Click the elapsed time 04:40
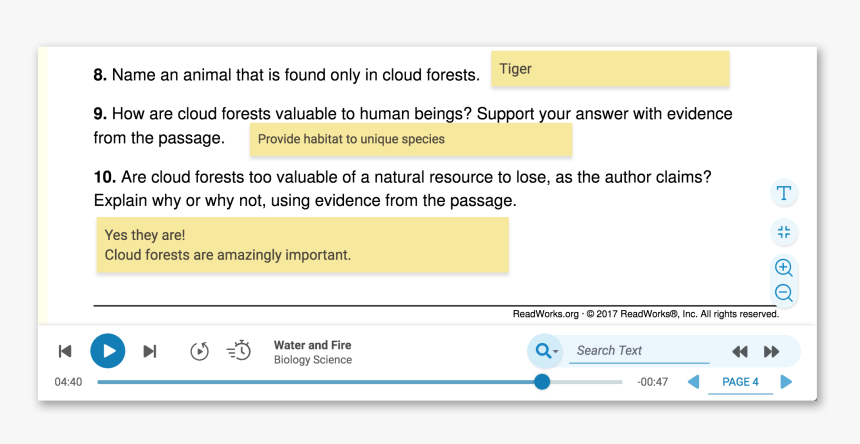860x444 pixels. pos(68,382)
